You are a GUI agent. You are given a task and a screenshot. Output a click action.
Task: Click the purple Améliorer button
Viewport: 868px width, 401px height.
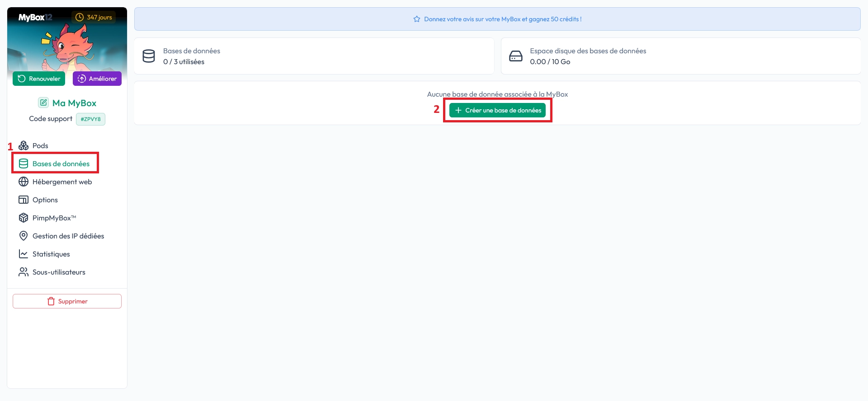(97, 79)
